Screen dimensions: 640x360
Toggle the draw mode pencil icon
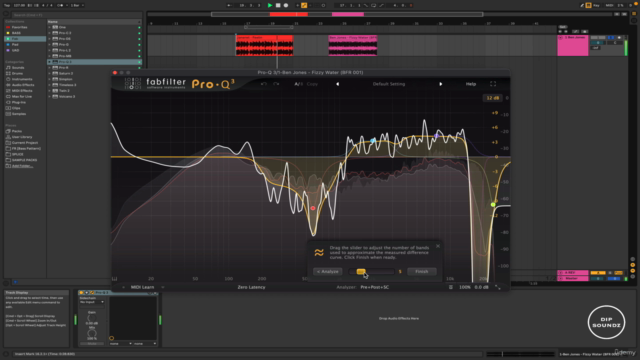pyautogui.click(x=582, y=5)
